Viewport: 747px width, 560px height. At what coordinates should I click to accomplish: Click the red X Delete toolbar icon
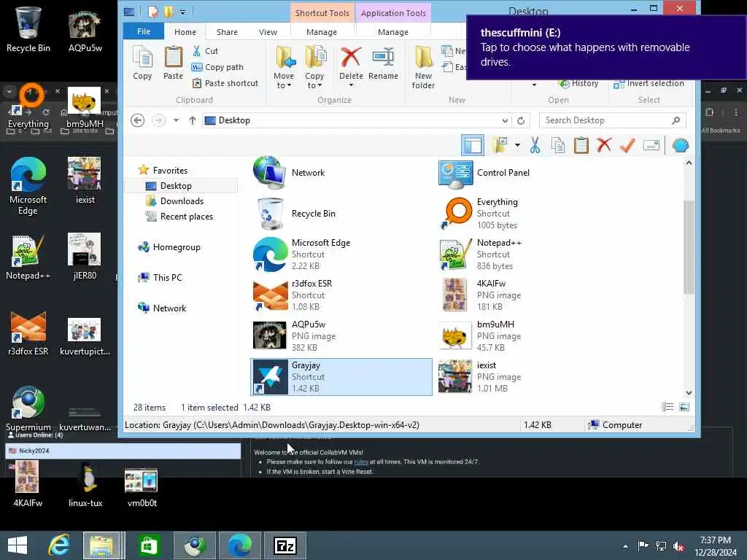[x=604, y=145]
